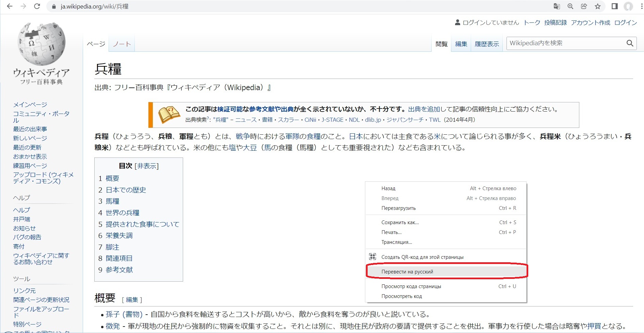The image size is (644, 333).
Task: Select the 閲覧 tab
Action: (441, 44)
